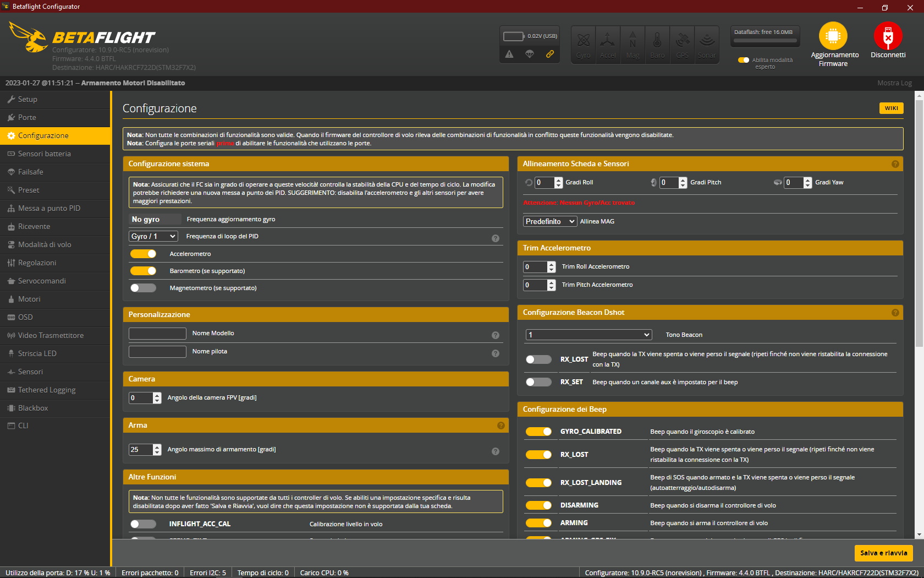
Task: Click the yellow link status icon
Action: tap(549, 54)
